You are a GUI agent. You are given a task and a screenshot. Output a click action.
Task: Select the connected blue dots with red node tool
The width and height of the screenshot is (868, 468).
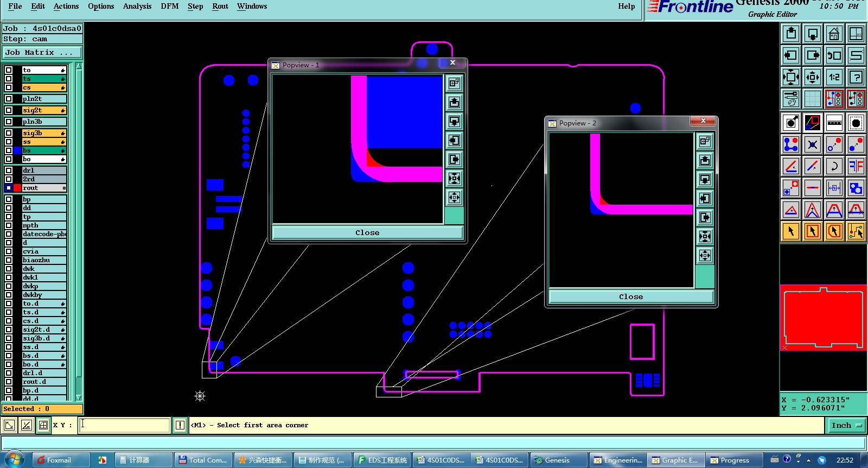coord(791,144)
